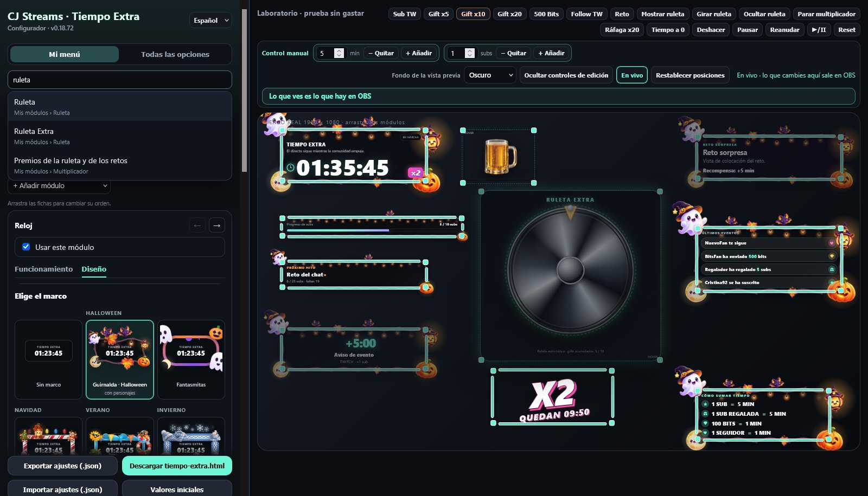
Task: Select Guirnalda · Halloween frame thumbnail
Action: pos(119,359)
